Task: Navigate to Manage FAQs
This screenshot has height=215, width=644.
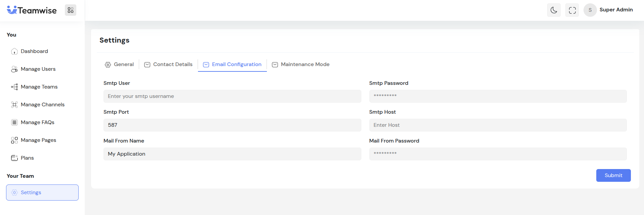Action: click(x=37, y=122)
